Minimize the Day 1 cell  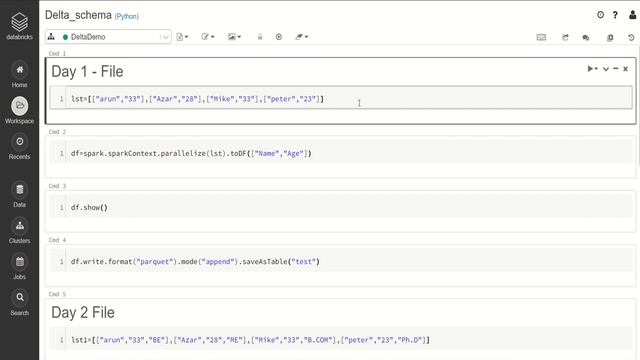[616, 69]
